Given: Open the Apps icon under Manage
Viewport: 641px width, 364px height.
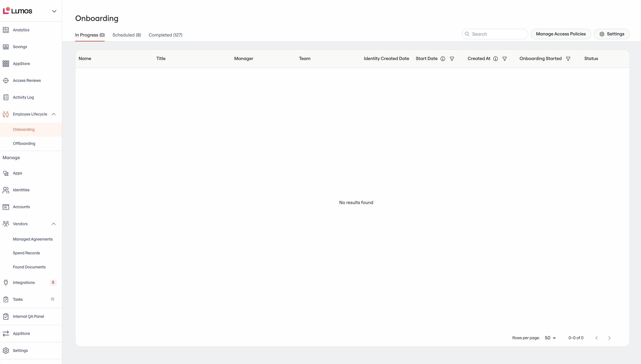Looking at the screenshot, I should coord(6,173).
